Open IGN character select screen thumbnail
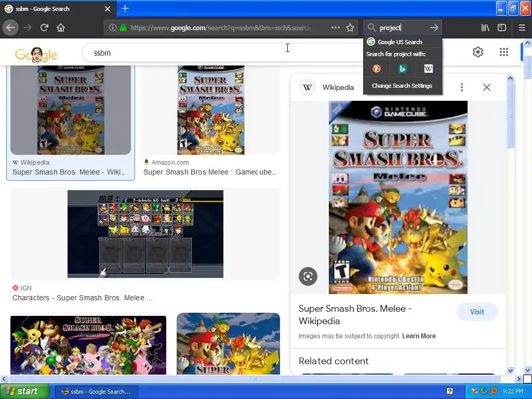Viewport: 532px width, 399px height. [x=145, y=234]
